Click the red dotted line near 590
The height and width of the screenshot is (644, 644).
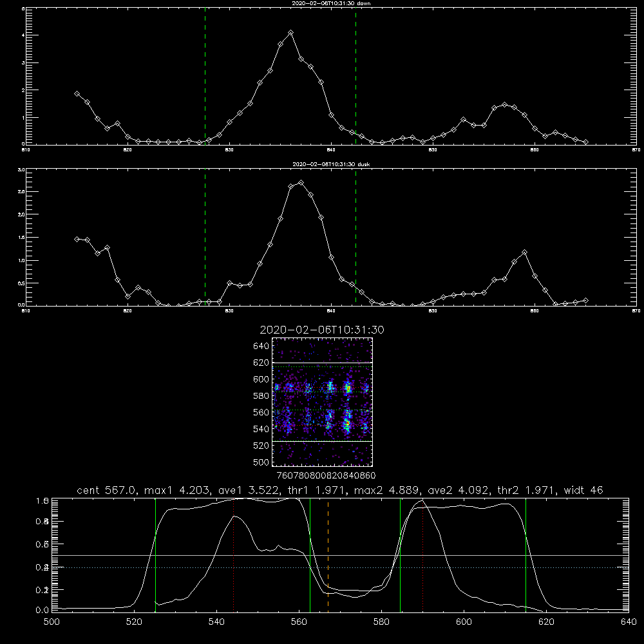pos(422,555)
